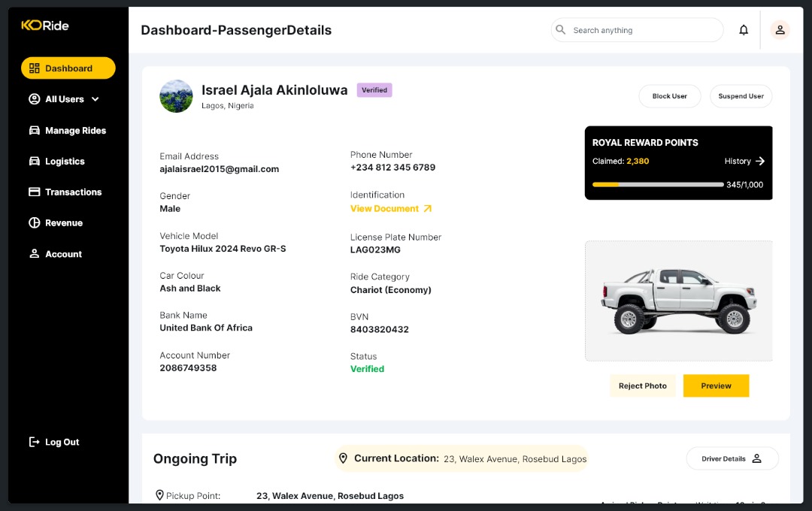The width and height of the screenshot is (812, 511).
Task: Select the Transactions sidebar icon
Action: point(34,192)
